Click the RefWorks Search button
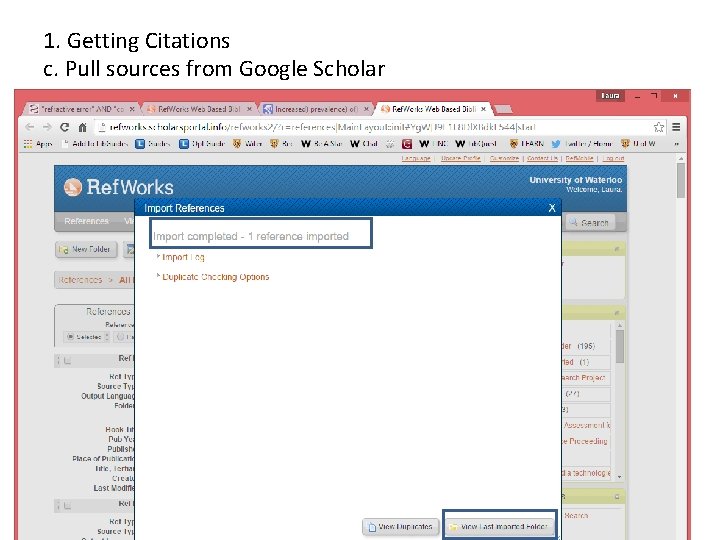The height and width of the screenshot is (540, 720). 589,223
